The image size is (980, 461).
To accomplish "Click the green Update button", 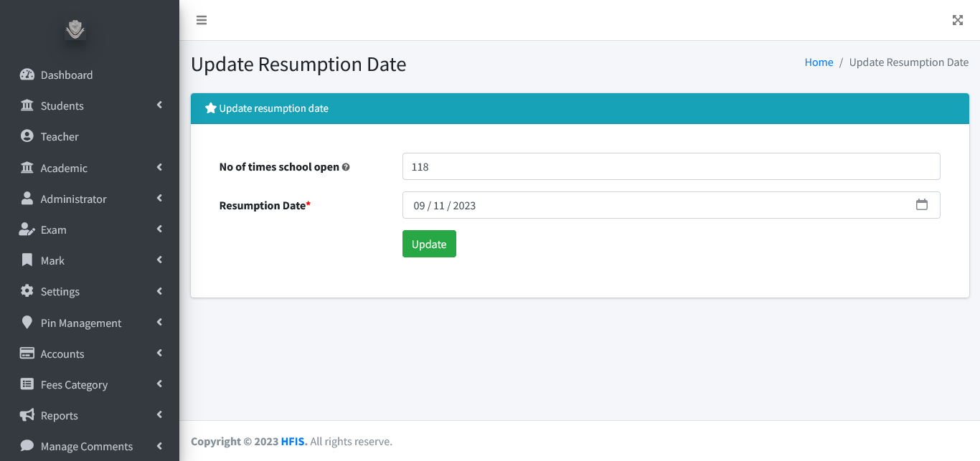I will [x=429, y=244].
